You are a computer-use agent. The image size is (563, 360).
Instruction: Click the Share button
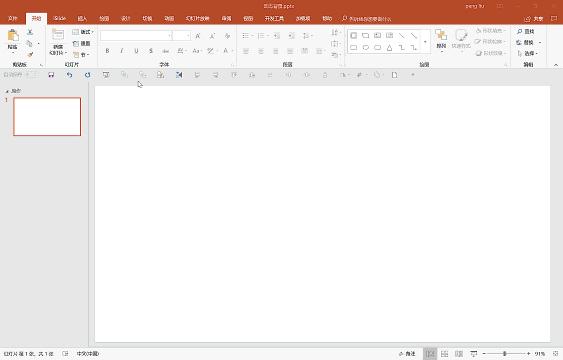[x=534, y=19]
